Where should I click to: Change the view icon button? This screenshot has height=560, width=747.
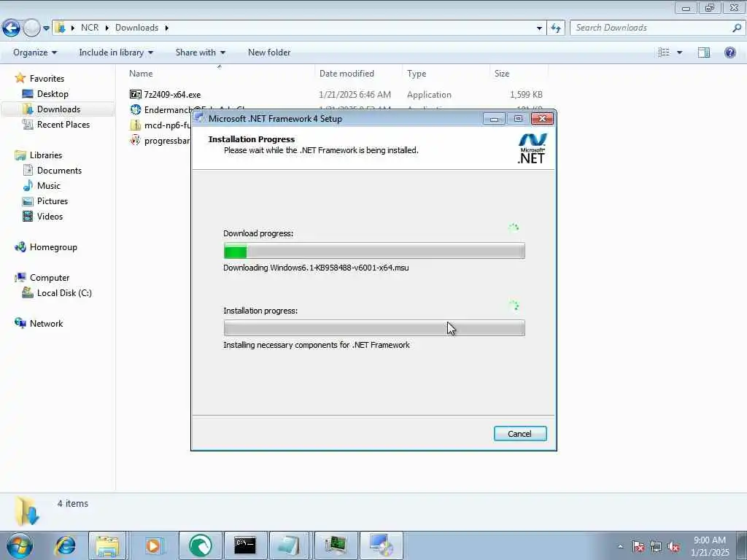click(664, 52)
